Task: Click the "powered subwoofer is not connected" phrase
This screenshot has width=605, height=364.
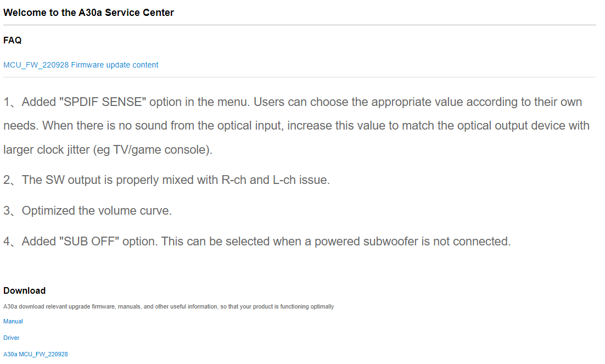Action: tap(412, 242)
